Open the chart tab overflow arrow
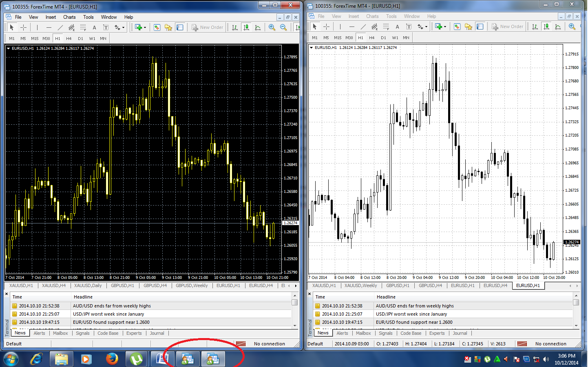Screen dimensions: 588x367 pyautogui.click(x=296, y=285)
